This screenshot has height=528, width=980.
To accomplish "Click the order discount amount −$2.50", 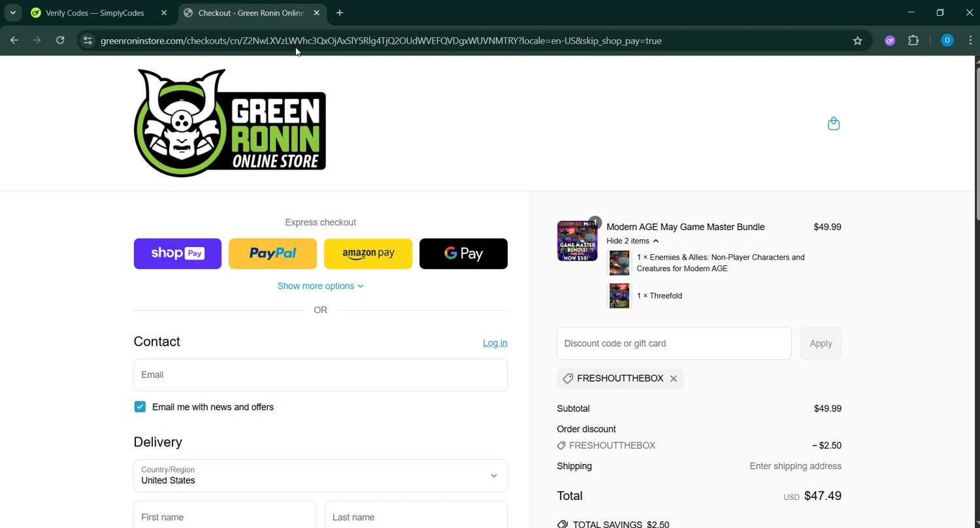I will click(x=826, y=446).
